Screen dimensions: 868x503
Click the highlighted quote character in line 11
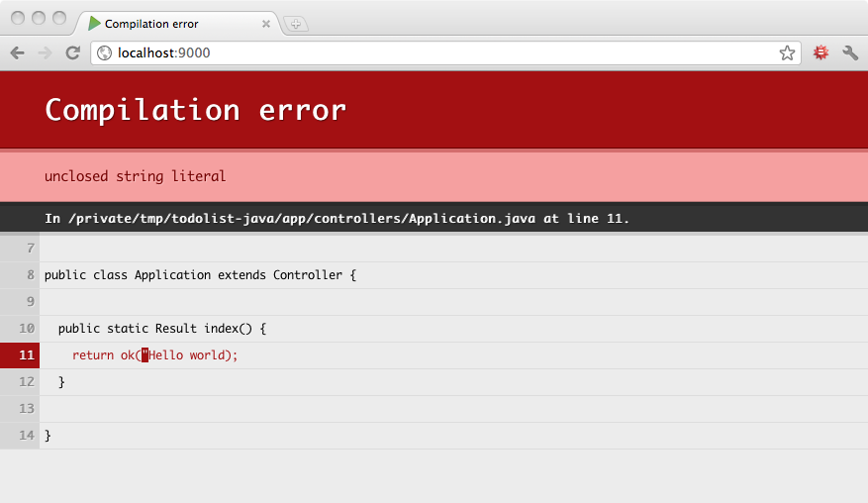pyautogui.click(x=145, y=355)
